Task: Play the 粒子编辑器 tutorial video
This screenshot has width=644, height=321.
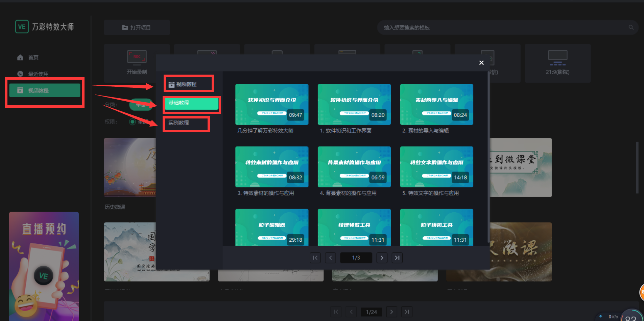Action: (272, 227)
